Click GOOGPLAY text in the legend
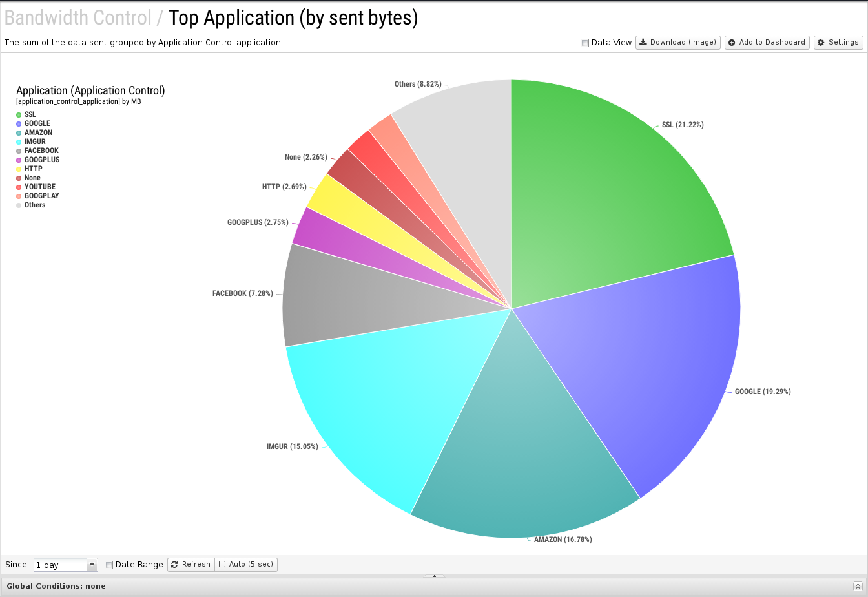This screenshot has height=597, width=868. [x=42, y=196]
